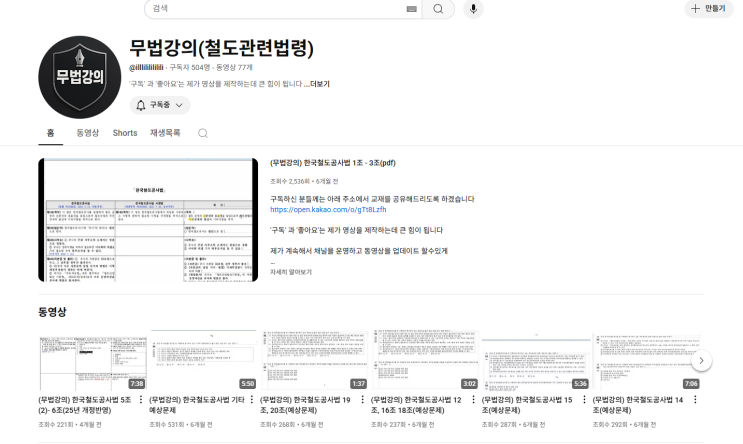
Task: Click the 만들기 create button
Action: 709,9
